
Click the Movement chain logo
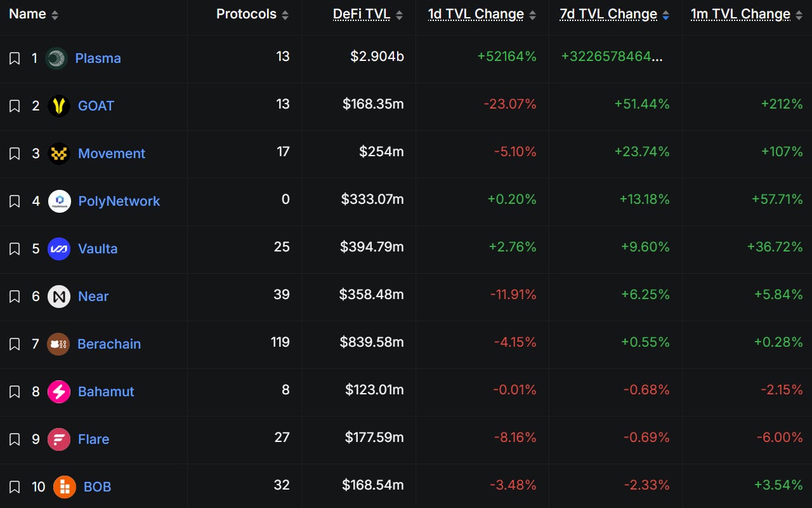(x=59, y=154)
